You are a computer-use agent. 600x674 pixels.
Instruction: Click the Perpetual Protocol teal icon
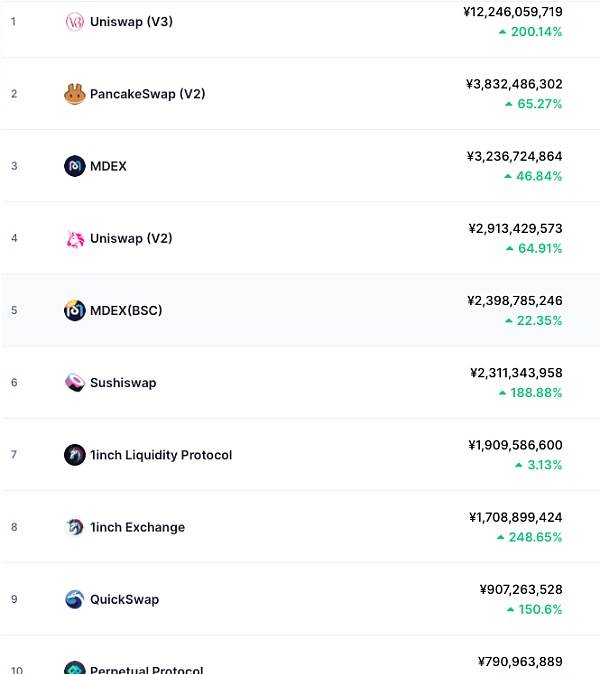(x=74, y=668)
